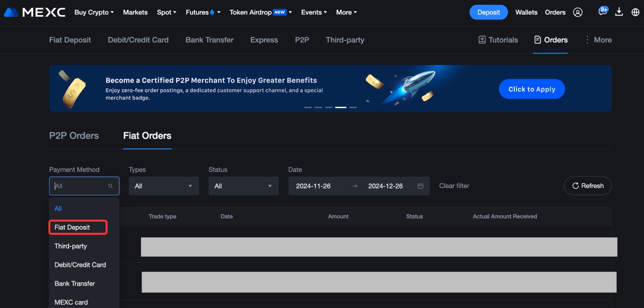
Task: Click the Clear filter link
Action: pyautogui.click(x=454, y=186)
